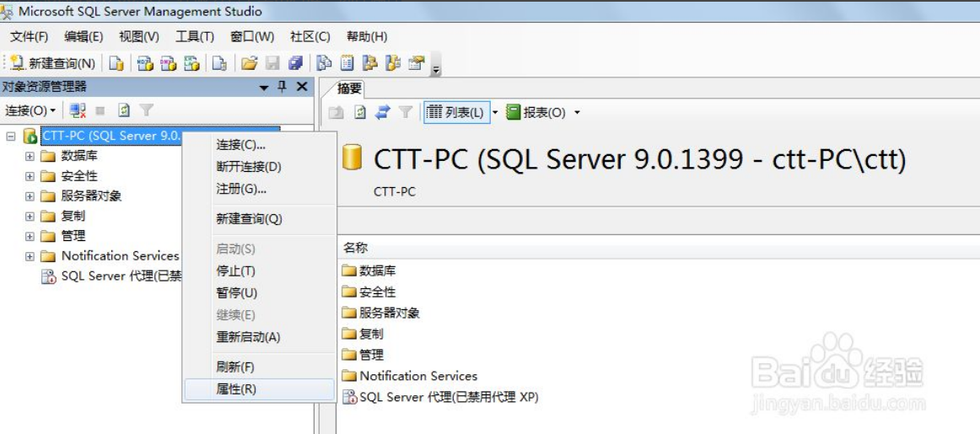Expand the 安全性 tree node
This screenshot has width=980, height=434.
pos(30,176)
